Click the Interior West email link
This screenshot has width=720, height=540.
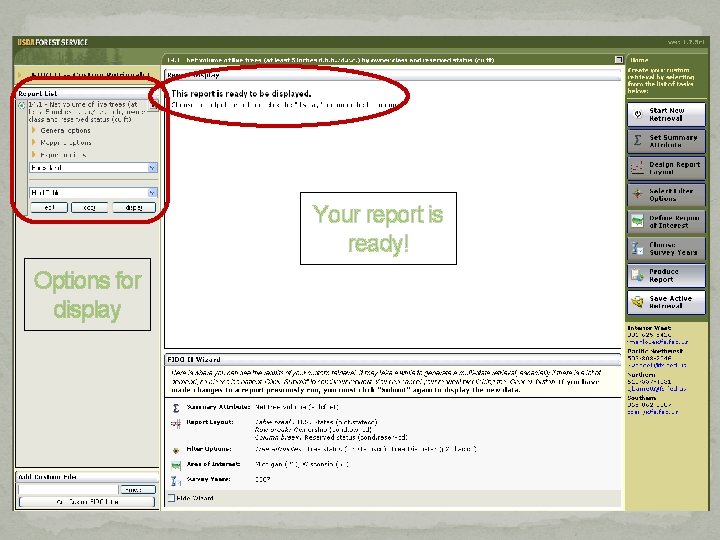[x=658, y=342]
